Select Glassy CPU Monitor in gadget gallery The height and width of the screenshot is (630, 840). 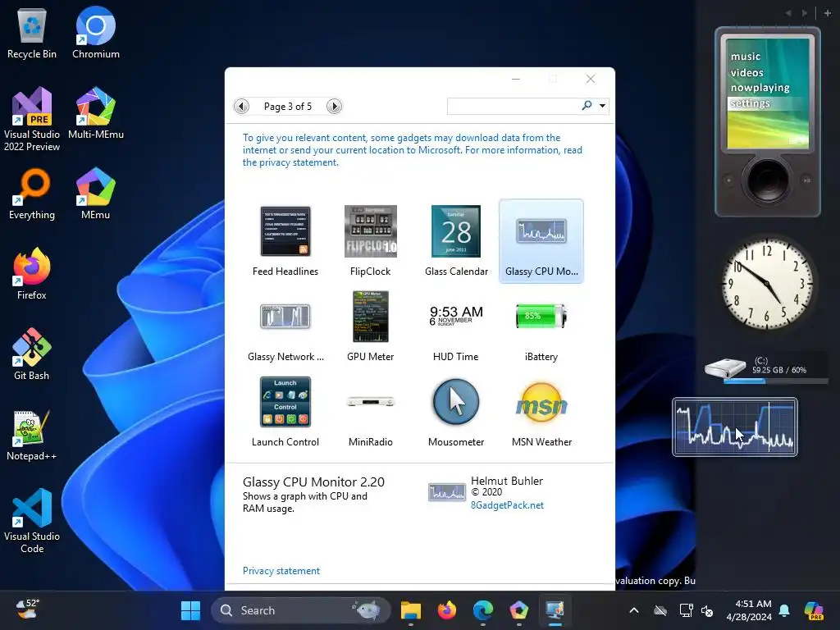click(x=541, y=240)
